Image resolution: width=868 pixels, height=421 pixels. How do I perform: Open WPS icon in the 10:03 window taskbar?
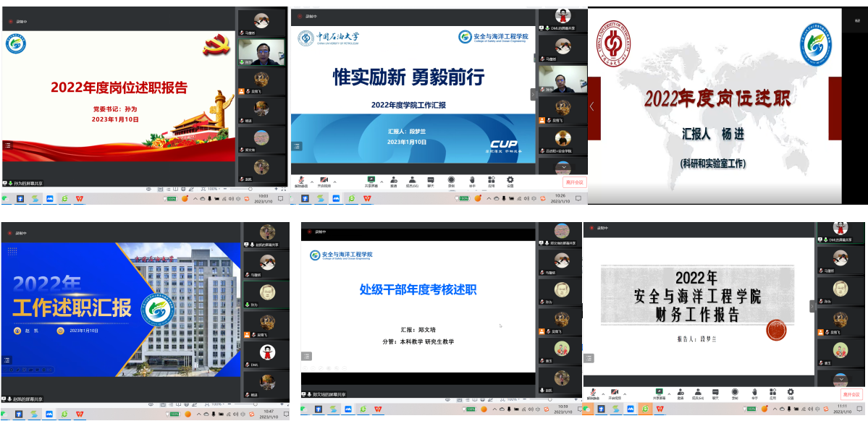tap(79, 197)
